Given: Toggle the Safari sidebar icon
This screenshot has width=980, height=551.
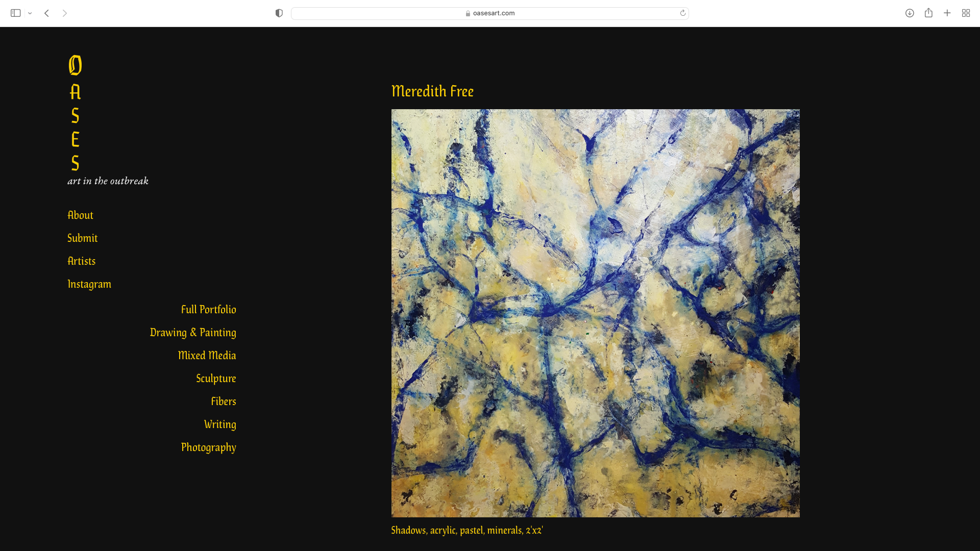Looking at the screenshot, I should pyautogui.click(x=15, y=13).
